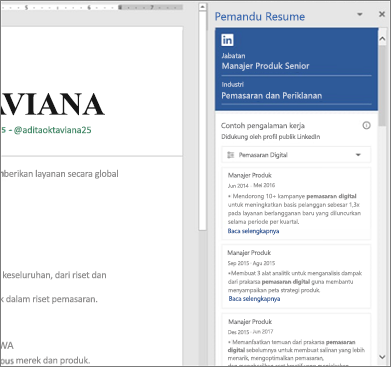The width and height of the screenshot is (391, 367).
Task: Edit the Jabatan field Manajer Produk Senior
Action: point(296,66)
